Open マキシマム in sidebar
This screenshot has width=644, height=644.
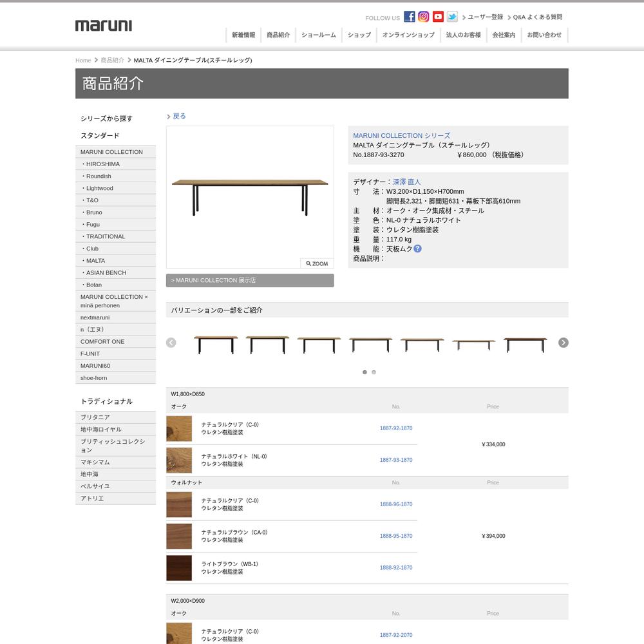115,462
